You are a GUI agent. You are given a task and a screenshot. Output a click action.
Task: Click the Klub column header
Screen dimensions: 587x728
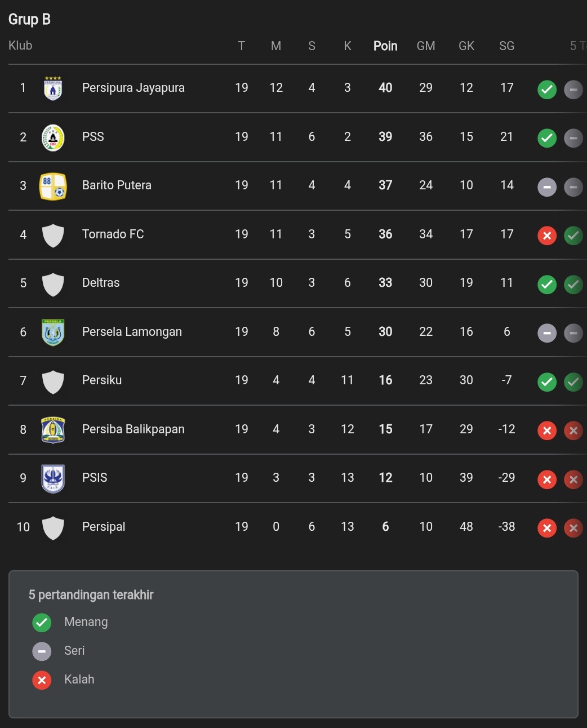coord(20,46)
